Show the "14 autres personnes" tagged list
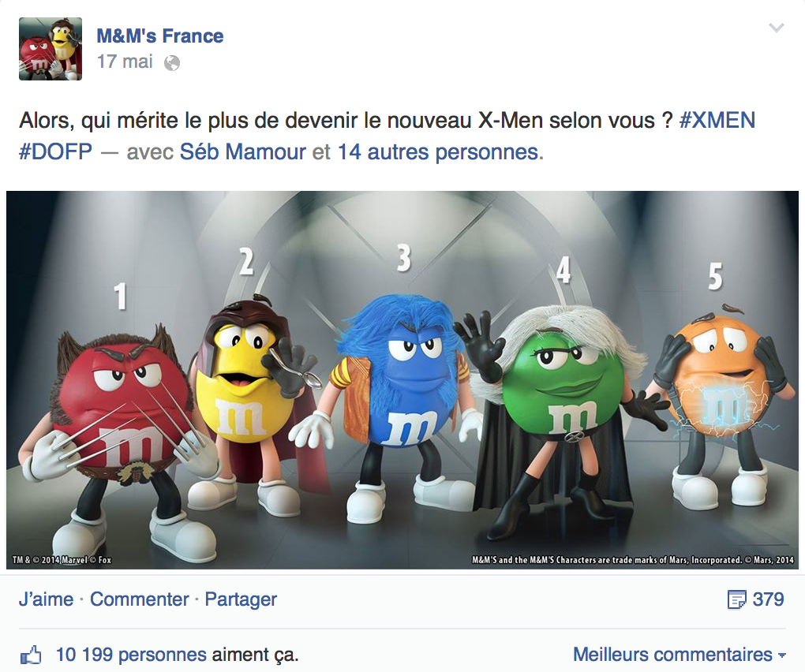The width and height of the screenshot is (805, 672). [x=438, y=151]
